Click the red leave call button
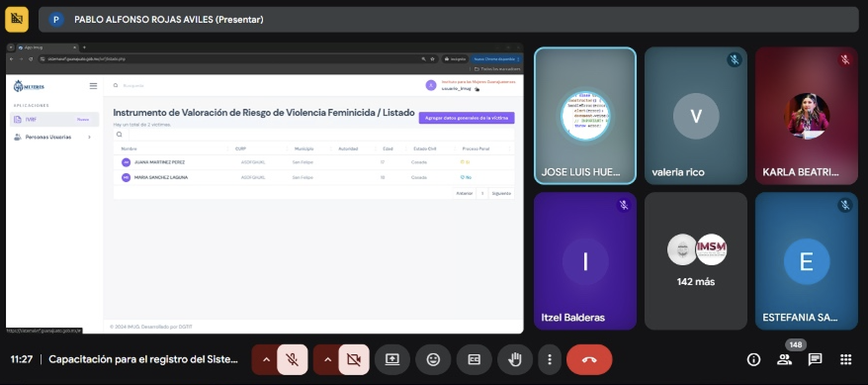Image resolution: width=868 pixels, height=385 pixels. [589, 359]
